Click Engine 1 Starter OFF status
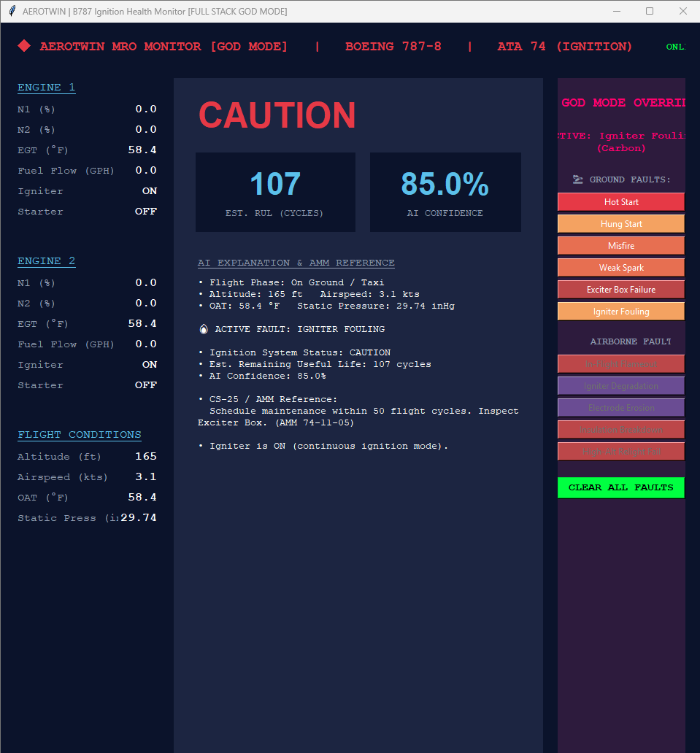Image resolution: width=700 pixels, height=753 pixels. pos(145,212)
